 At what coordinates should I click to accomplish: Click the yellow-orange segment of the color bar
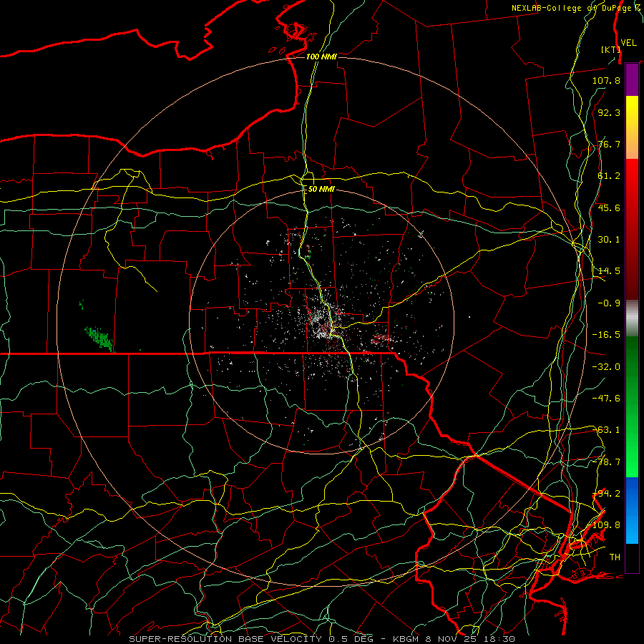pyautogui.click(x=632, y=127)
